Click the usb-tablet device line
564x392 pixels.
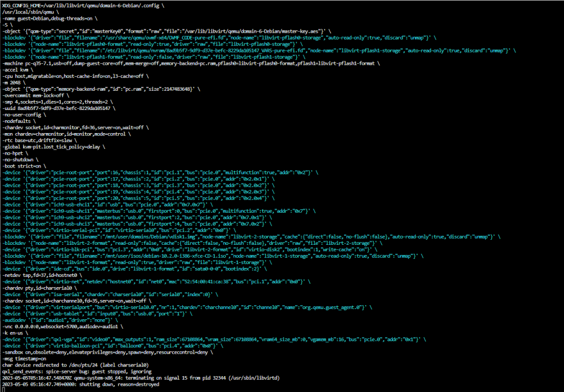pos(97,314)
